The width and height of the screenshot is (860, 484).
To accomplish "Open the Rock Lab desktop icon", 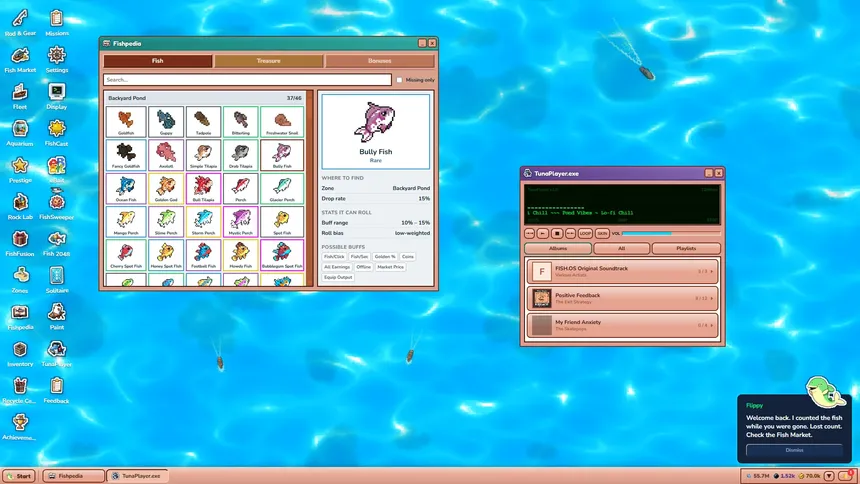I will [20, 206].
